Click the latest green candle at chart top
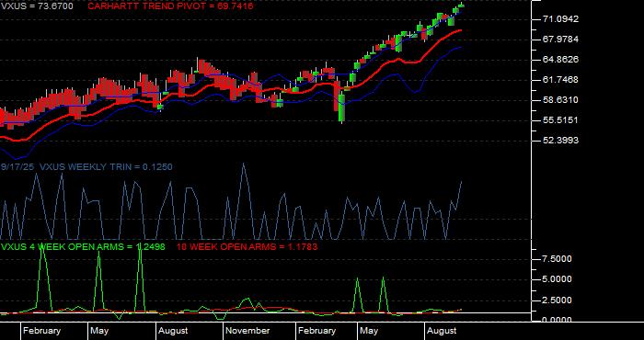This screenshot has width=644, height=340. [461, 5]
